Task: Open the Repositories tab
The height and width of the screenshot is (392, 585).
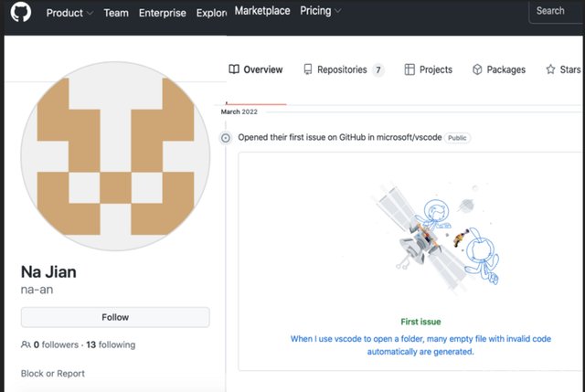Action: 344,69
